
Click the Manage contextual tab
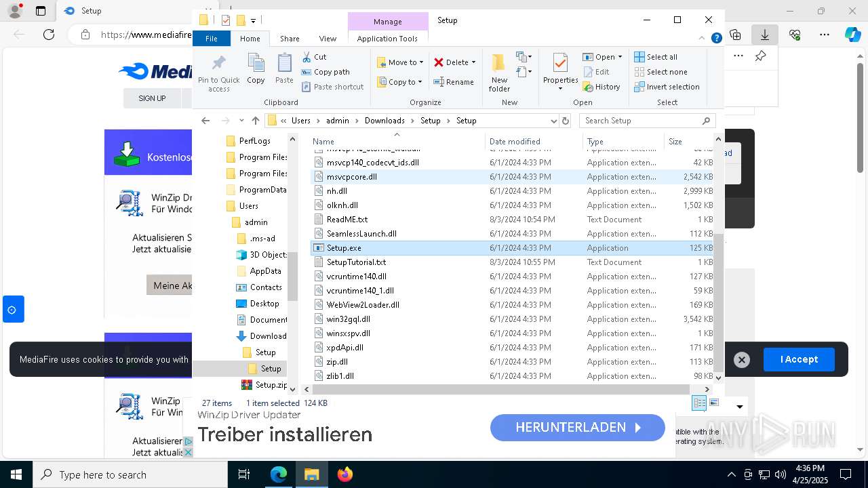click(388, 21)
